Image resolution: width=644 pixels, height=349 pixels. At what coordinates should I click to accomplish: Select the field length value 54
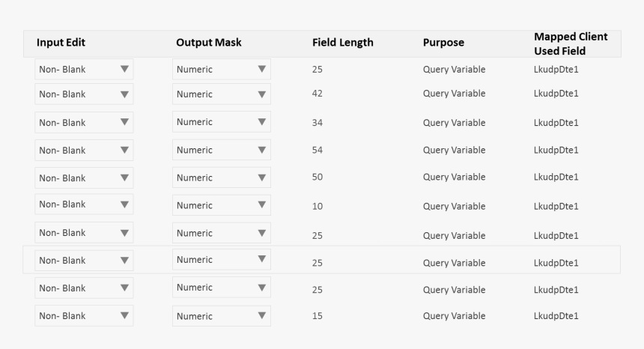[318, 151]
